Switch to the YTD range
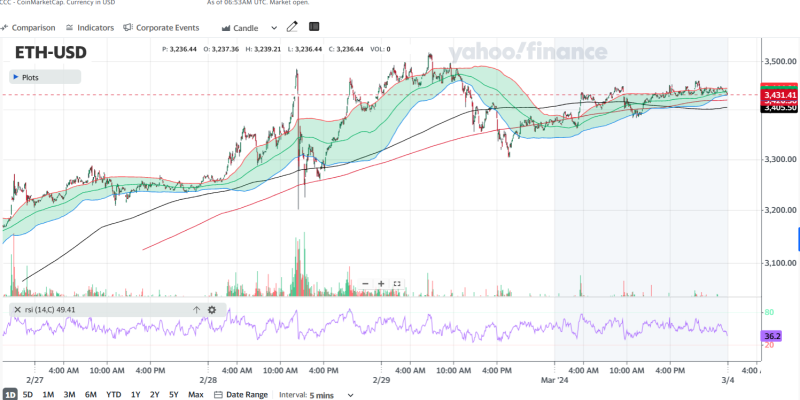800x400 pixels. [114, 394]
